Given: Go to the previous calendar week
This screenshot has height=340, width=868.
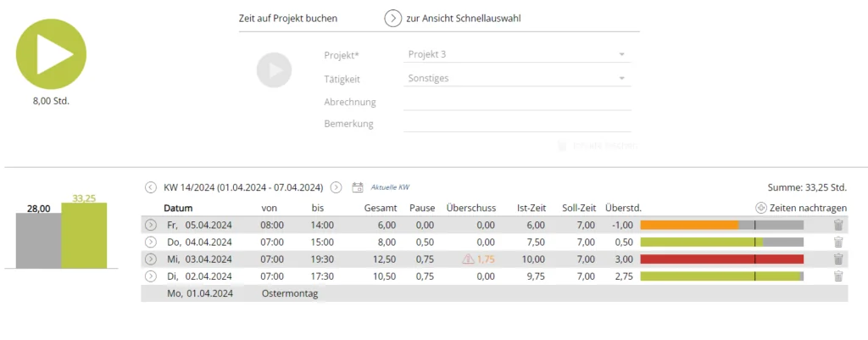Looking at the screenshot, I should pos(151,187).
